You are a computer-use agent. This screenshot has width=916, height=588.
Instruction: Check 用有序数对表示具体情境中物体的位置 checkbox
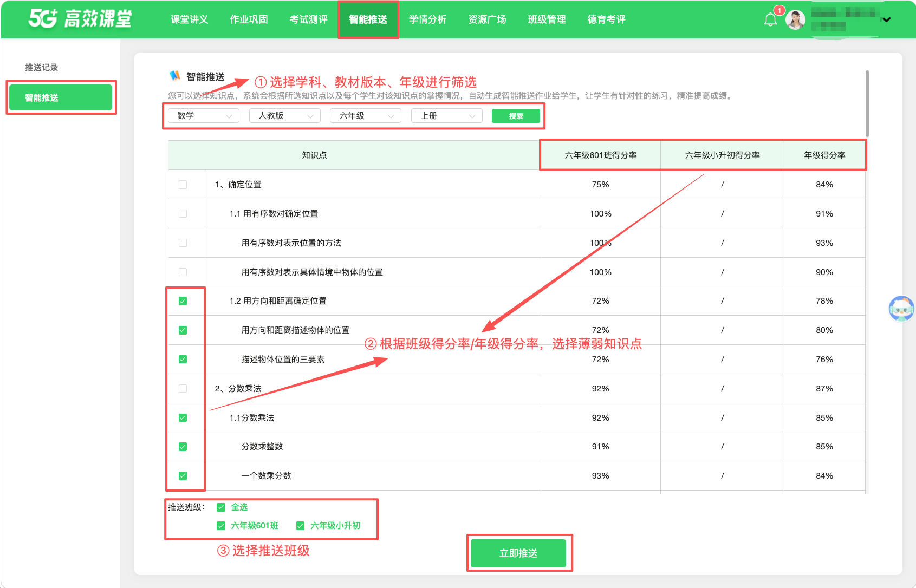pos(183,272)
